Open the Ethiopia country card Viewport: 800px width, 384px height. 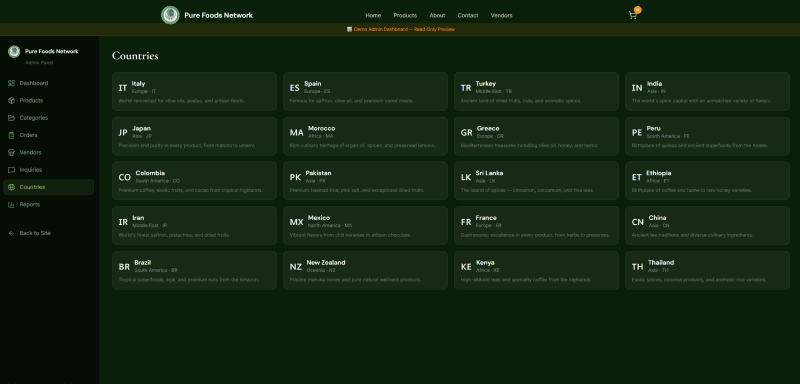click(x=708, y=181)
